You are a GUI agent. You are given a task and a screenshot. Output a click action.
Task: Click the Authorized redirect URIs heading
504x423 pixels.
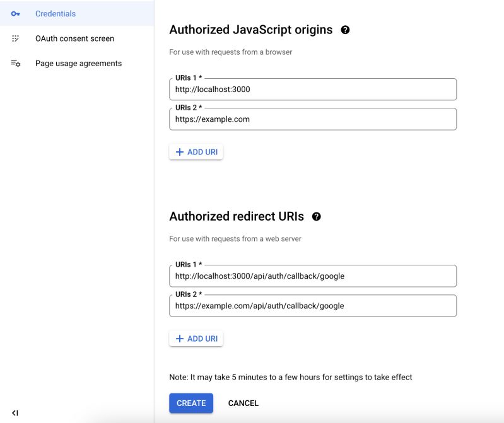click(x=237, y=216)
